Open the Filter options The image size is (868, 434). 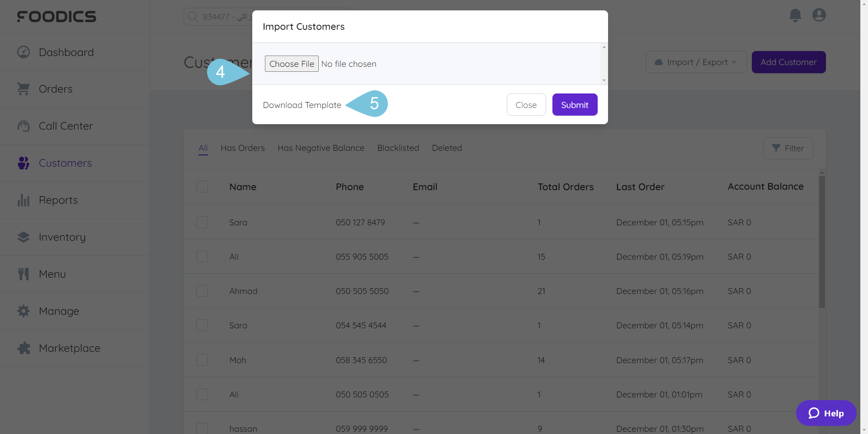click(788, 148)
